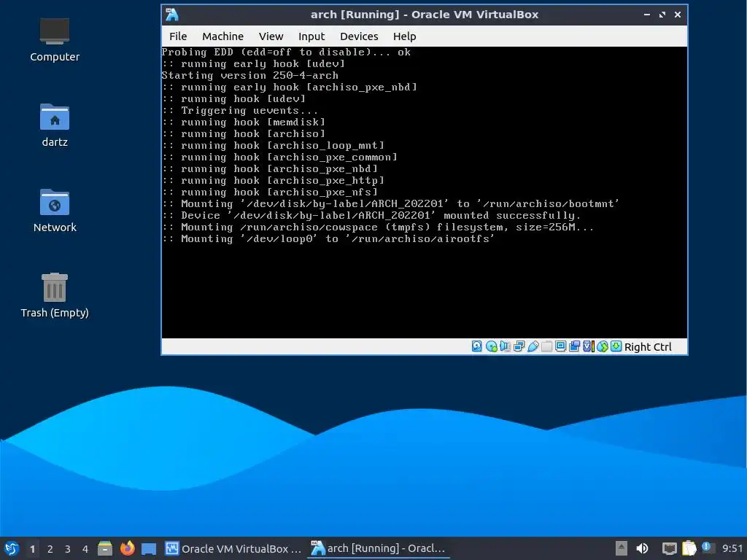Viewport: 747px width, 560px height.
Task: Launch Firefox from the taskbar
Action: [127, 548]
